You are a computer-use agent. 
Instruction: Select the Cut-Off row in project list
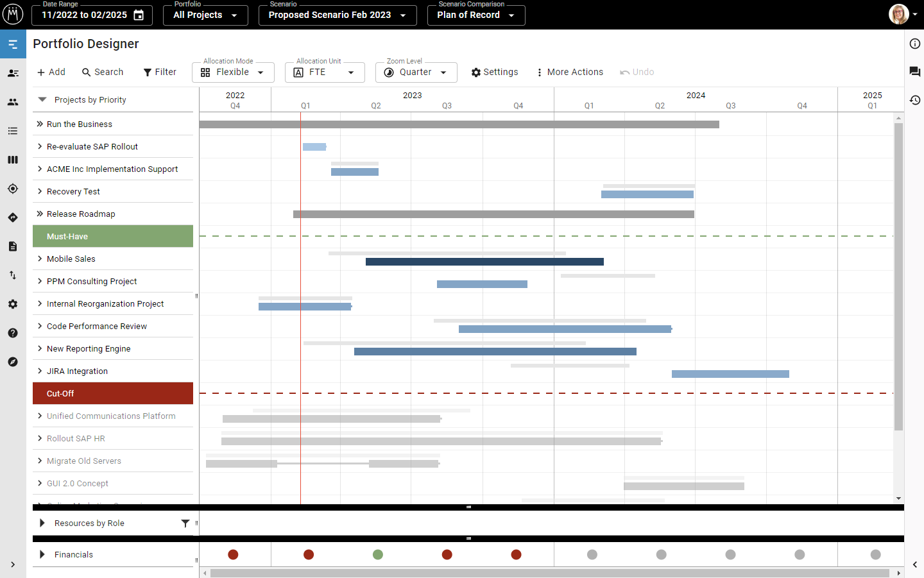pos(113,393)
